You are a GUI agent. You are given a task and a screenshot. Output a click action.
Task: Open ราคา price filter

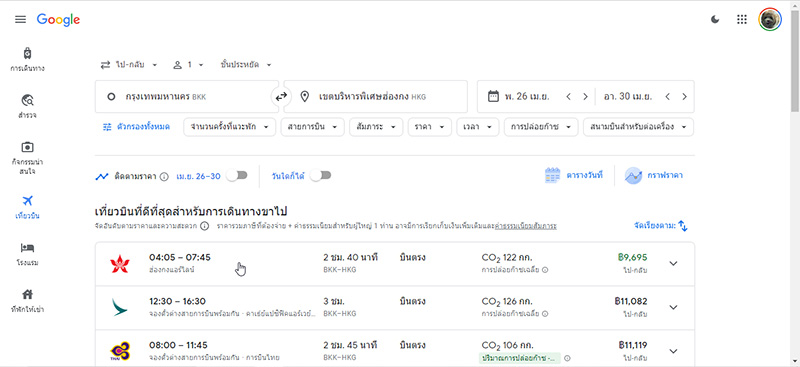pos(430,127)
